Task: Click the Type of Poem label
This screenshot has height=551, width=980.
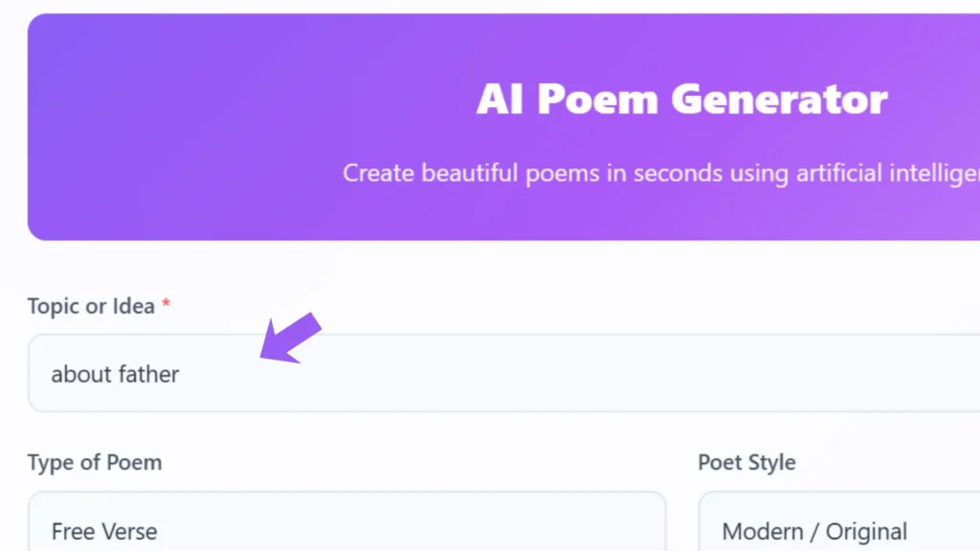Action: point(95,462)
